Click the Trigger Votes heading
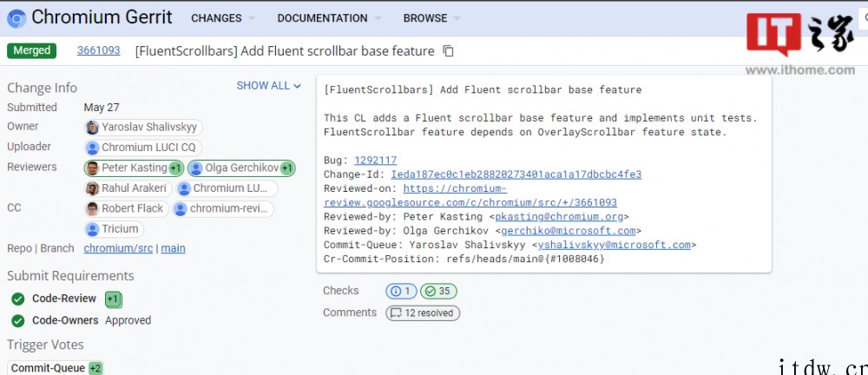This screenshot has width=868, height=375. [45, 345]
